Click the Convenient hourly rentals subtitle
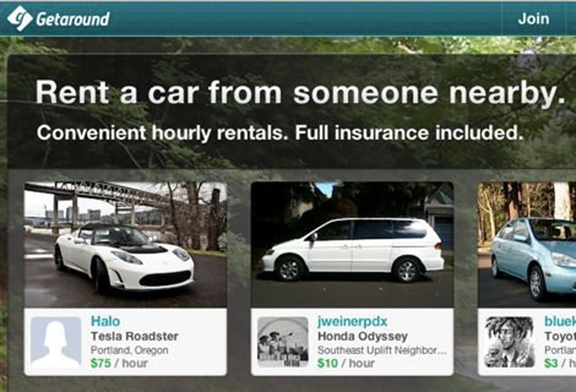This screenshot has width=576, height=392. (x=280, y=133)
